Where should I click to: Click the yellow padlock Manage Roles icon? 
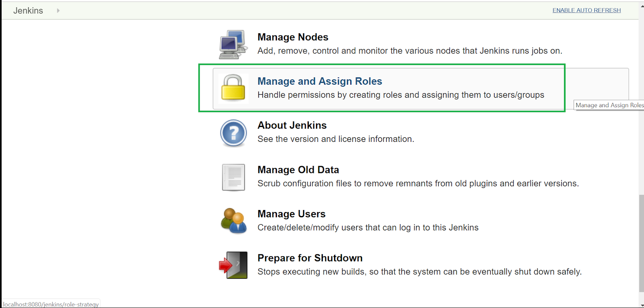coord(233,88)
